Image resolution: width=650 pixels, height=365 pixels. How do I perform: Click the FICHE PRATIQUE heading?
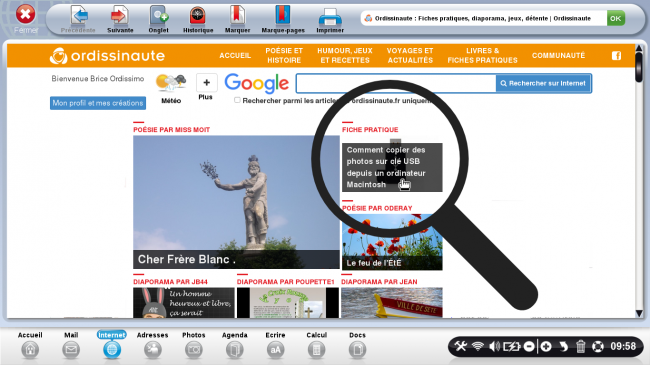(x=370, y=130)
